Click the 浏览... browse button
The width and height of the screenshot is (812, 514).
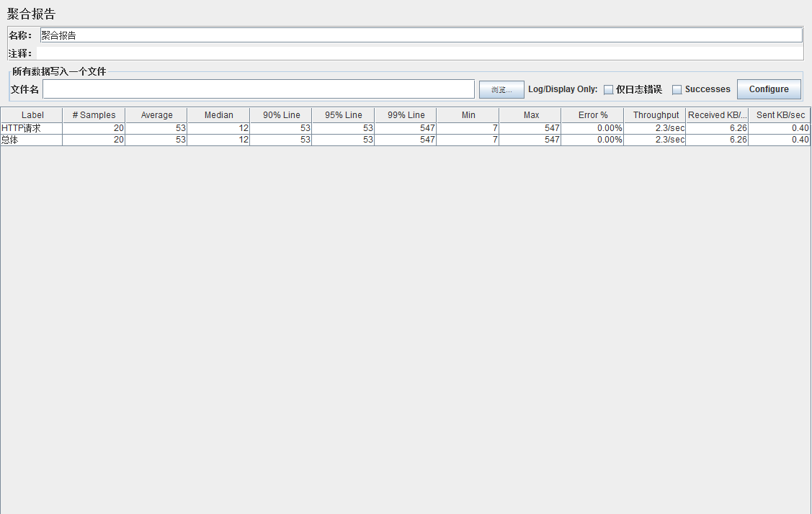click(501, 89)
